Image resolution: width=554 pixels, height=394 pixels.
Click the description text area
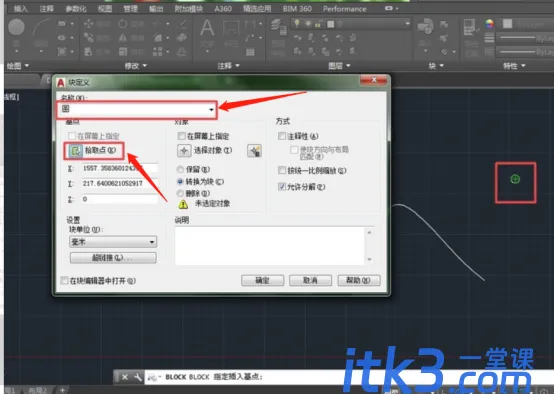[270, 246]
